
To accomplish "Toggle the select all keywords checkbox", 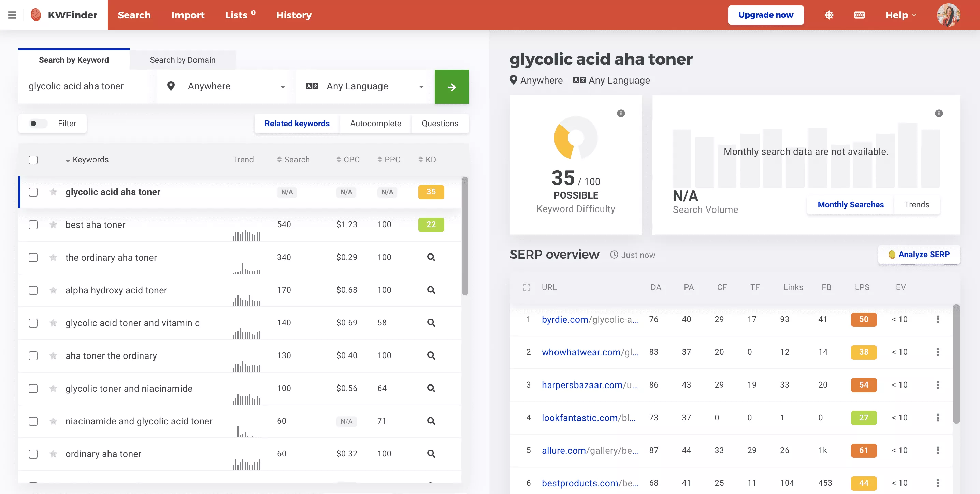I will (33, 159).
